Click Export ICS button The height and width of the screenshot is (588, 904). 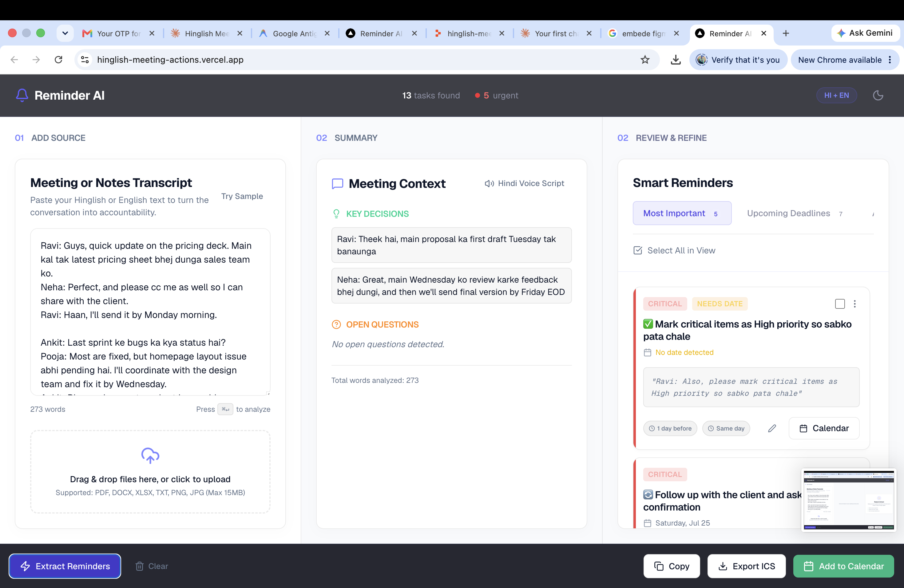click(746, 566)
